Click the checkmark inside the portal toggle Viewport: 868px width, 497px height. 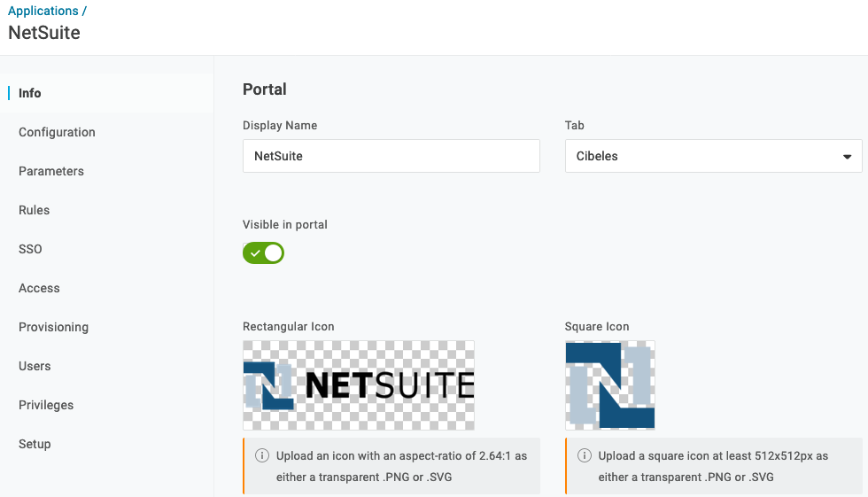pos(255,253)
